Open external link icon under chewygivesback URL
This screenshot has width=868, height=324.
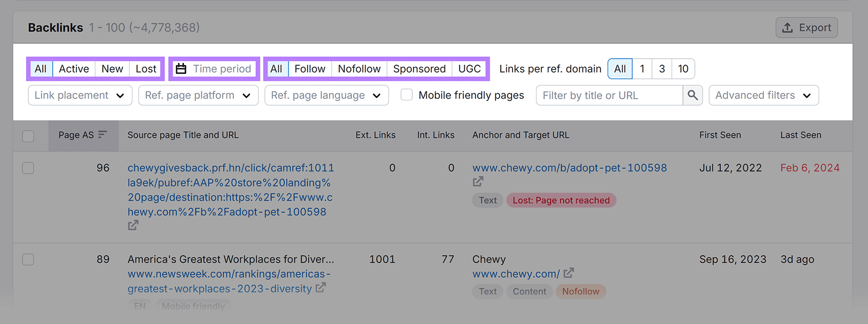133,225
